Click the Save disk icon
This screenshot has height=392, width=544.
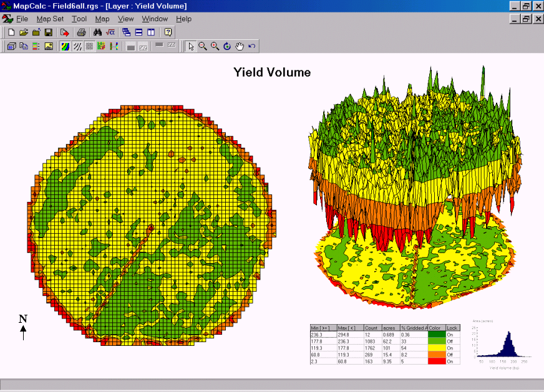click(47, 32)
